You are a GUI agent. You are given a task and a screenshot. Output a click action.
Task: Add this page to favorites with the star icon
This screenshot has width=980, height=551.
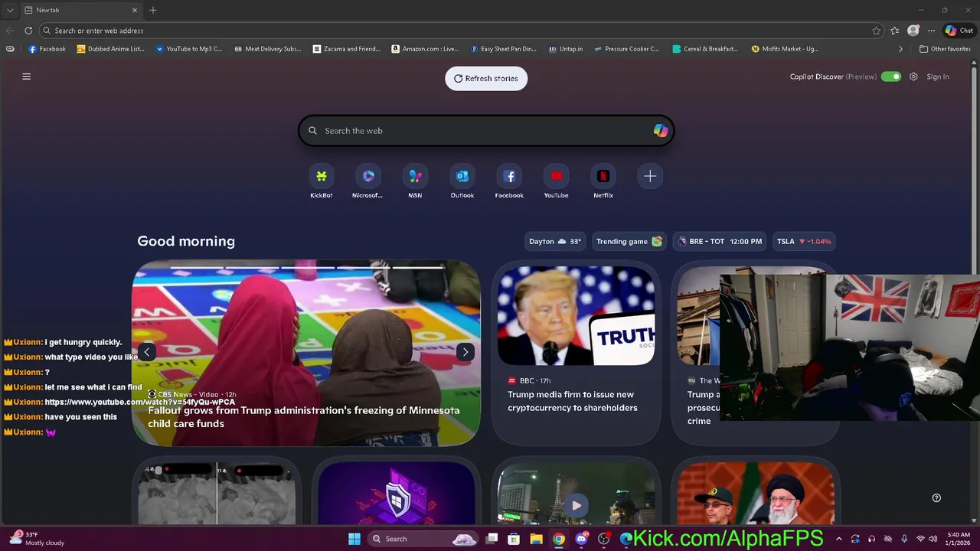[x=877, y=31]
